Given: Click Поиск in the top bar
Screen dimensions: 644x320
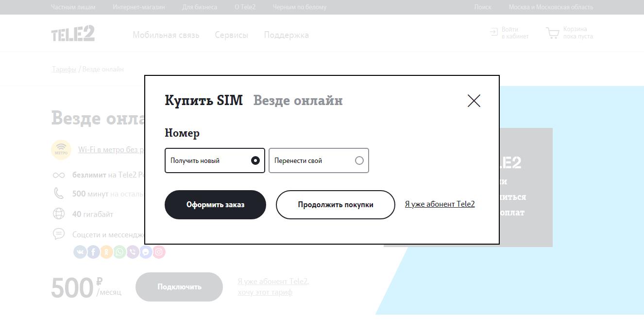Looking at the screenshot, I should (x=483, y=7).
